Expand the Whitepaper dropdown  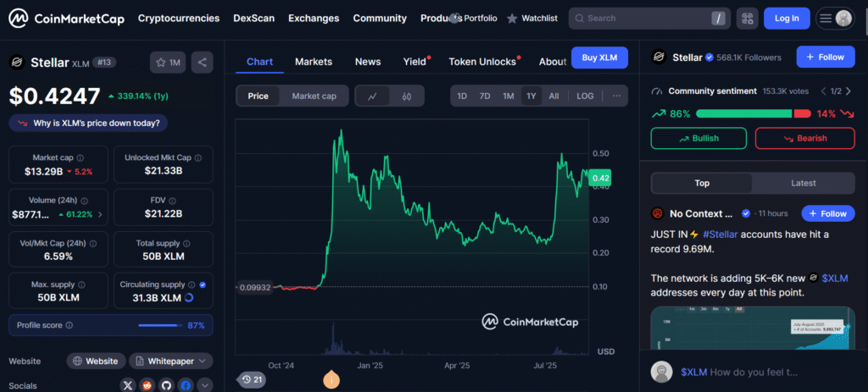tap(171, 361)
